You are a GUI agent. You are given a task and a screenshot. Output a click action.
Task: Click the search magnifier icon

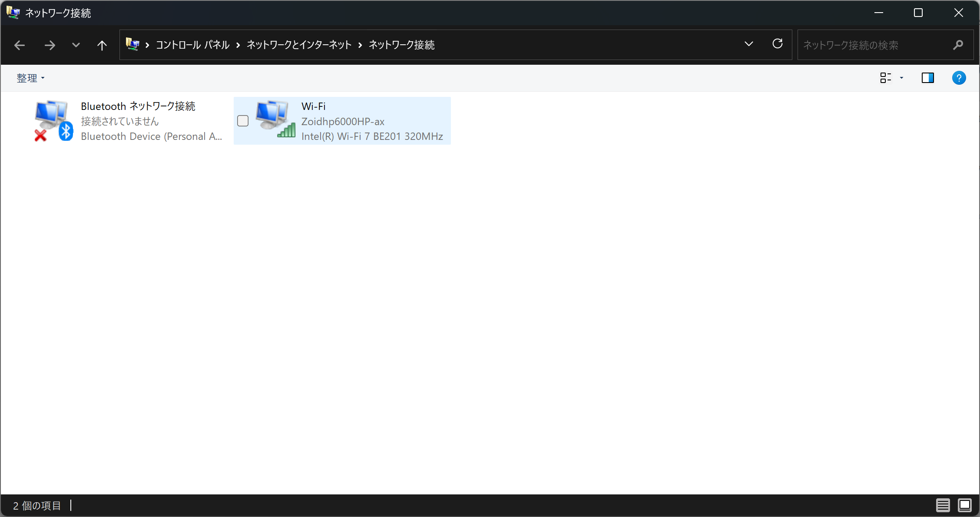[958, 45]
